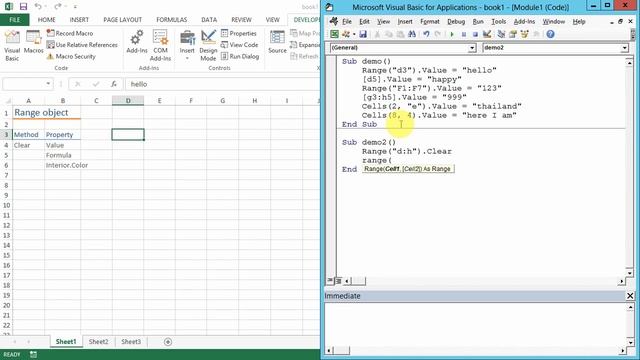The image size is (640, 360).
Task: Open the VBA Run menu
Action: point(478,22)
